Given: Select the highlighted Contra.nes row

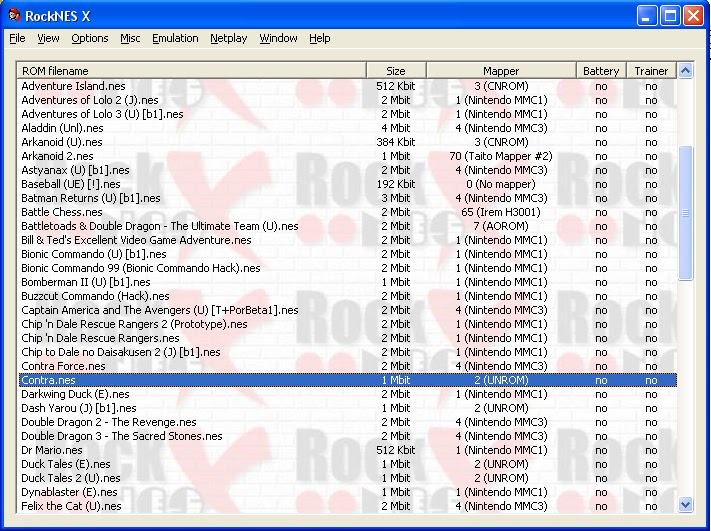Looking at the screenshot, I should click(x=347, y=380).
